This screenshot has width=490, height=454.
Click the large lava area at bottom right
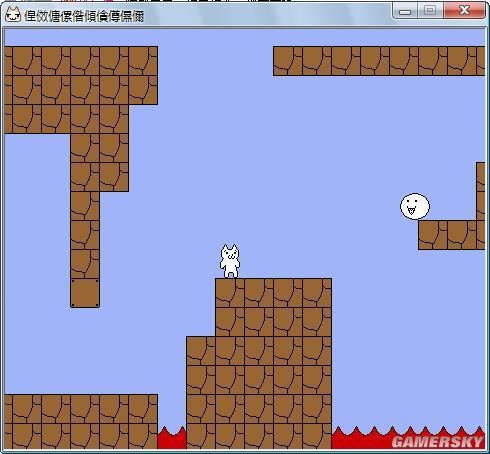point(408,437)
